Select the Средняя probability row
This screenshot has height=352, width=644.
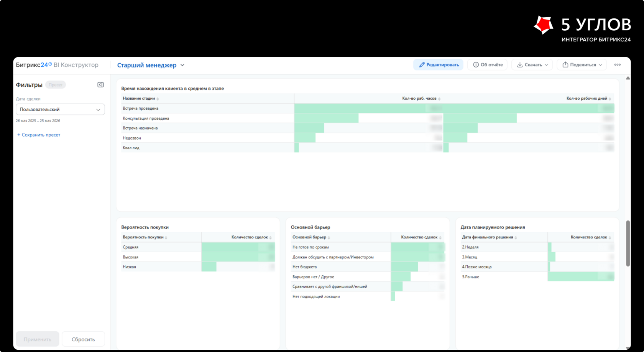pyautogui.click(x=198, y=247)
